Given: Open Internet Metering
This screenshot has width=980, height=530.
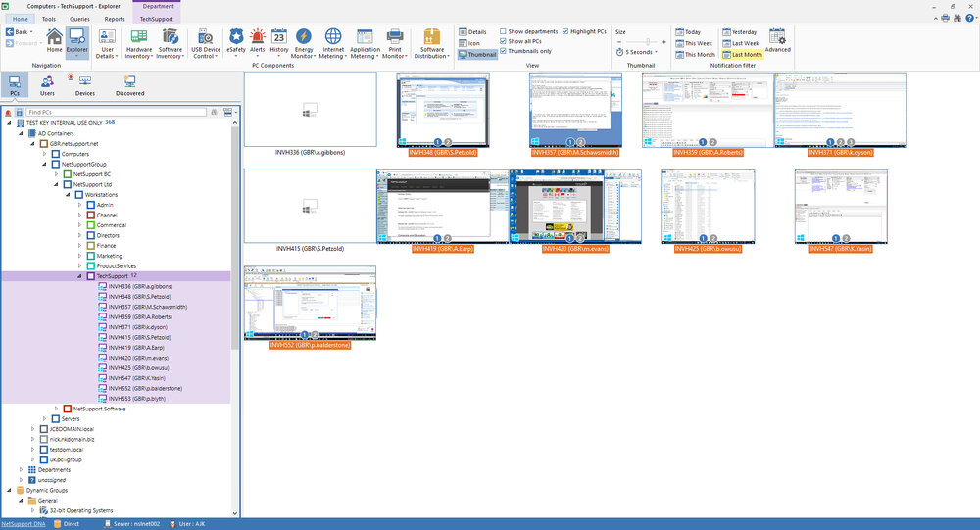Looking at the screenshot, I should pos(333,44).
